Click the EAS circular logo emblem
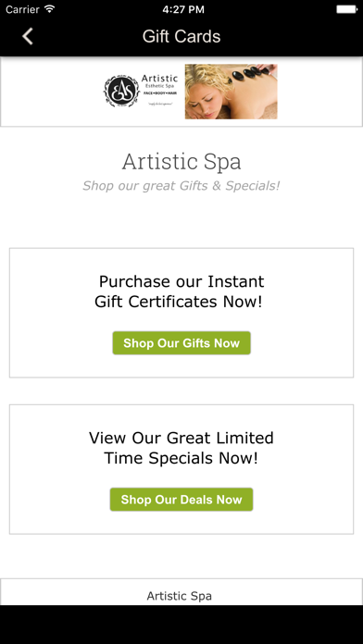The width and height of the screenshot is (363, 644). click(x=121, y=91)
